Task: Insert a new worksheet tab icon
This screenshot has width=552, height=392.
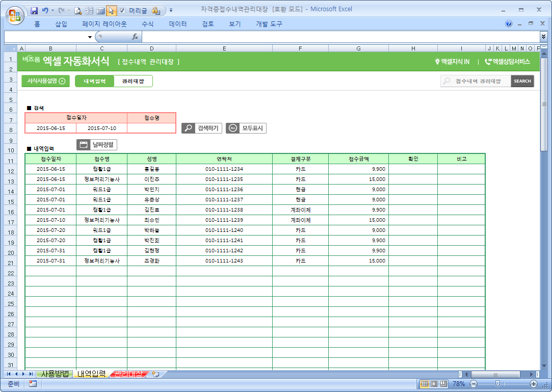Action: click(x=156, y=374)
